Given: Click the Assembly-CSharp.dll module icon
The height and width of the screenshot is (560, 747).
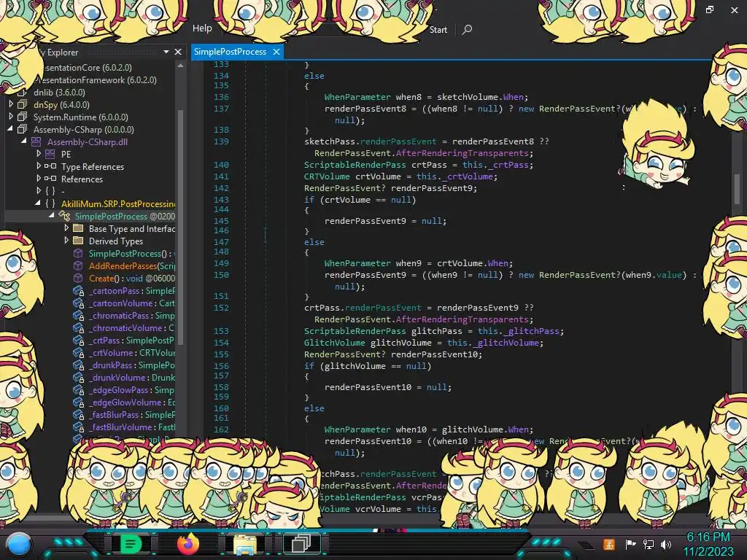Looking at the screenshot, I should [36, 141].
